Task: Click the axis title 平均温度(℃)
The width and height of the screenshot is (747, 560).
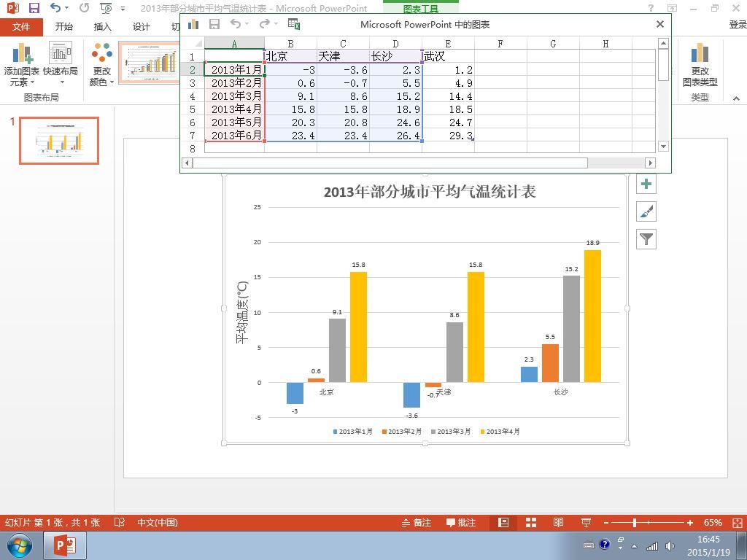Action: pos(242,312)
